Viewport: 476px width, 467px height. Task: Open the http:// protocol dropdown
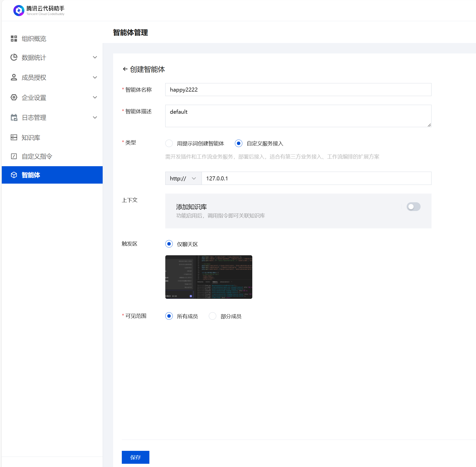click(x=183, y=178)
